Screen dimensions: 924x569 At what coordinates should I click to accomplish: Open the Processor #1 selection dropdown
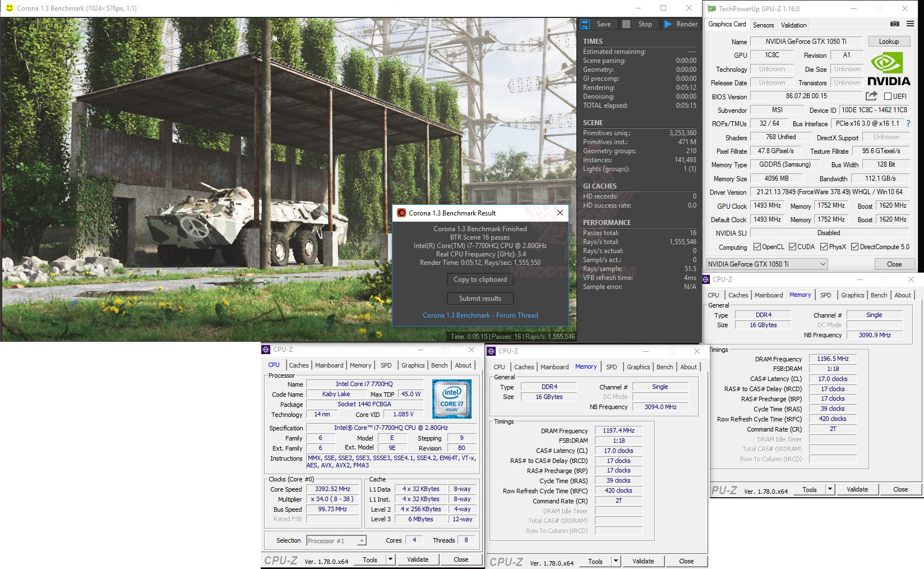pos(336,541)
